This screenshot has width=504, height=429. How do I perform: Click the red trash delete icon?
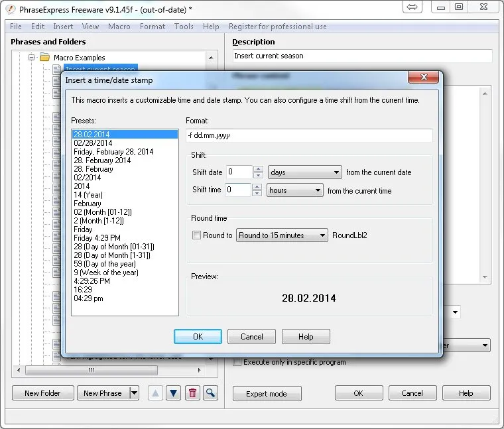point(192,393)
